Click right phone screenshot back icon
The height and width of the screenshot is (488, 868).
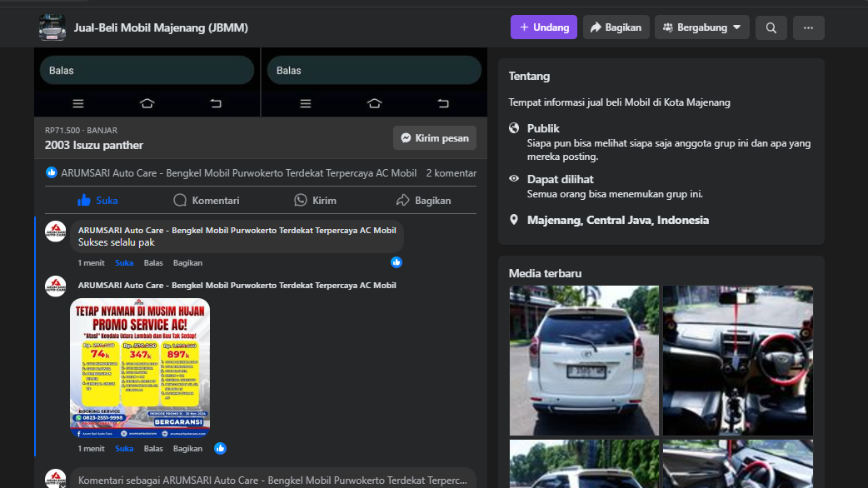443,103
